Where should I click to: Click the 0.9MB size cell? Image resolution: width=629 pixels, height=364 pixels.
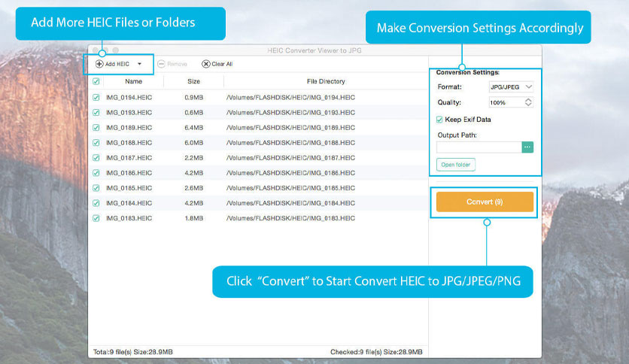(194, 98)
